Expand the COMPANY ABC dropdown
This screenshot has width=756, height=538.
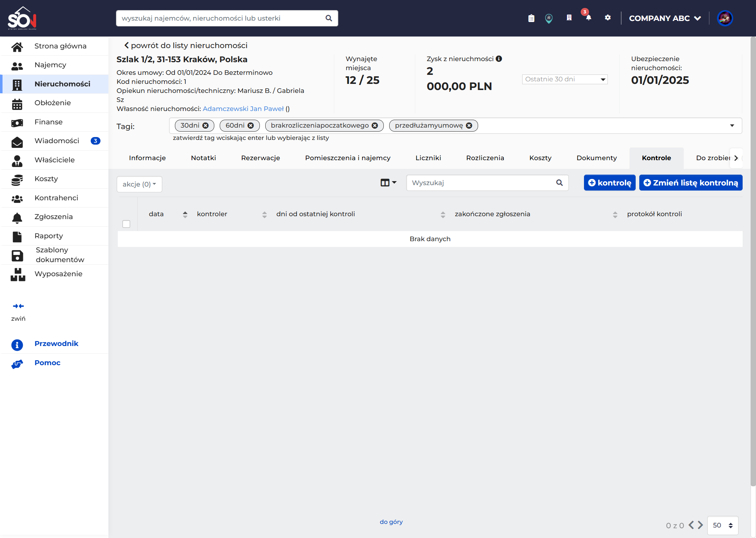pyautogui.click(x=665, y=18)
